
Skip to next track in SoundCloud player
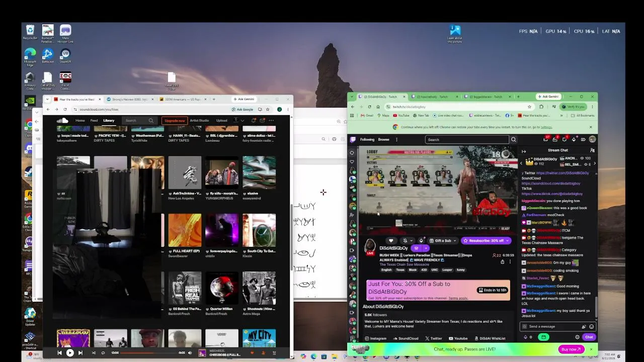pyautogui.click(x=80, y=353)
